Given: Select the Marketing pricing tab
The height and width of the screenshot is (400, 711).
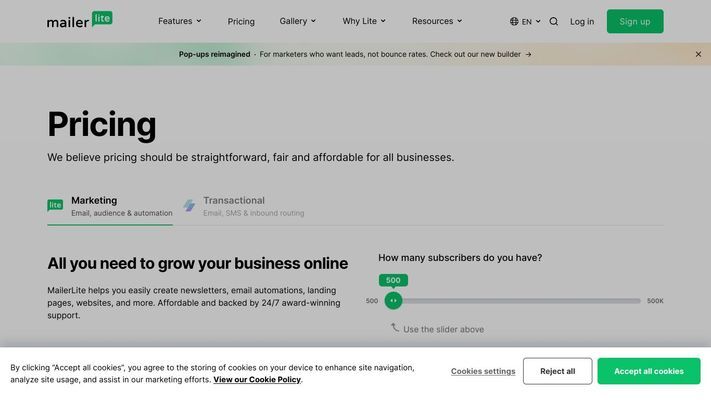Looking at the screenshot, I should click(x=110, y=206).
